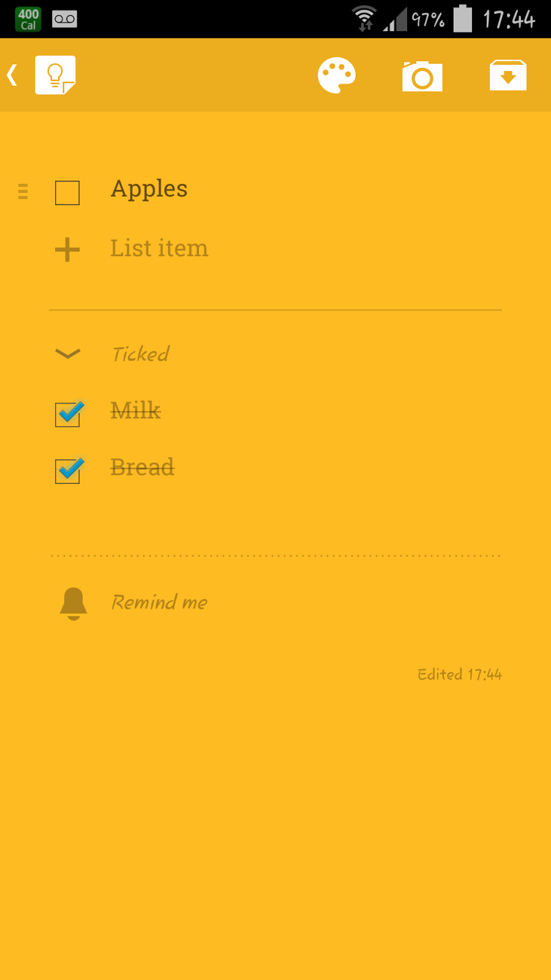Check the Apples checkbox
This screenshot has width=551, height=980.
click(67, 192)
